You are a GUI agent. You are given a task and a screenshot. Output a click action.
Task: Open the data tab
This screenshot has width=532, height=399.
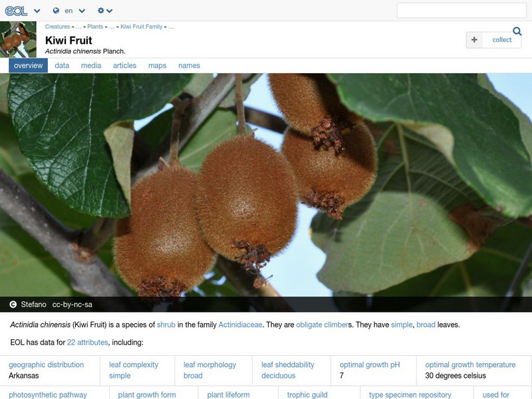click(63, 65)
